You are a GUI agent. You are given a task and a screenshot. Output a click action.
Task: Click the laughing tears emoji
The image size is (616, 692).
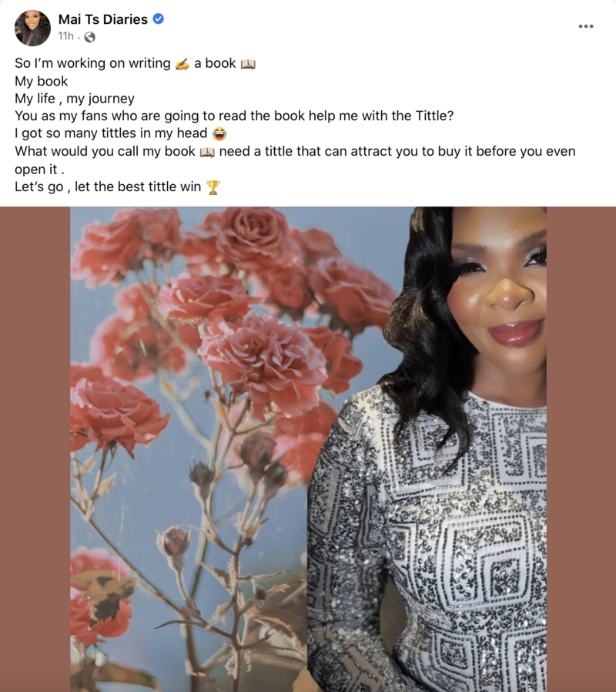[x=219, y=133]
